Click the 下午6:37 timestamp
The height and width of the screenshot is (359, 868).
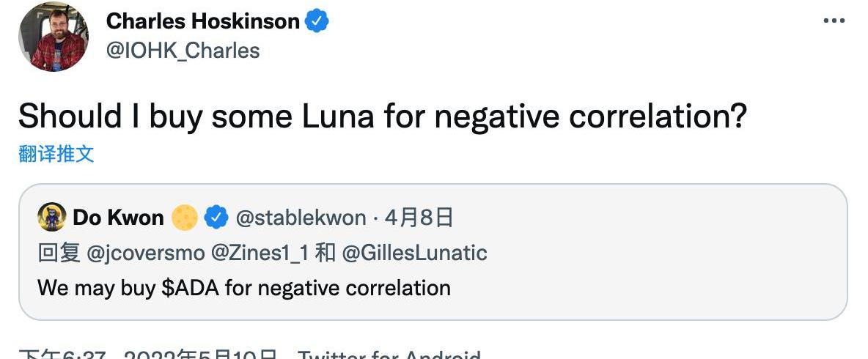(x=63, y=355)
